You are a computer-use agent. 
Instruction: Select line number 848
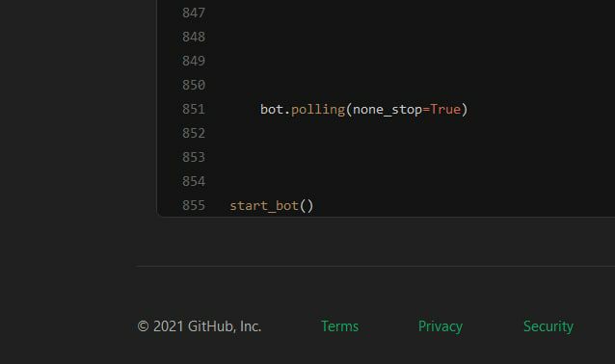[194, 37]
